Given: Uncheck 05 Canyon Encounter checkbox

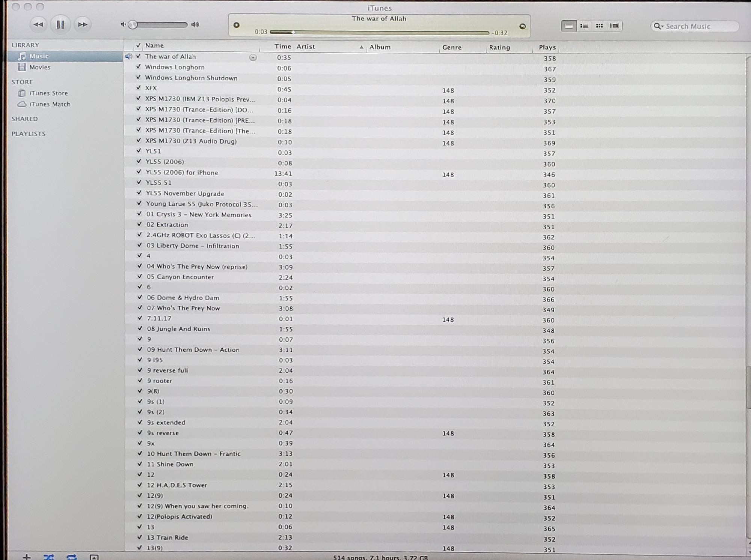Looking at the screenshot, I should tap(140, 277).
